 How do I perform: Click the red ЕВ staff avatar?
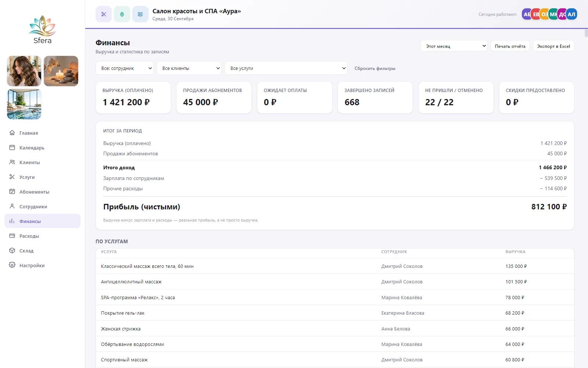535,14
